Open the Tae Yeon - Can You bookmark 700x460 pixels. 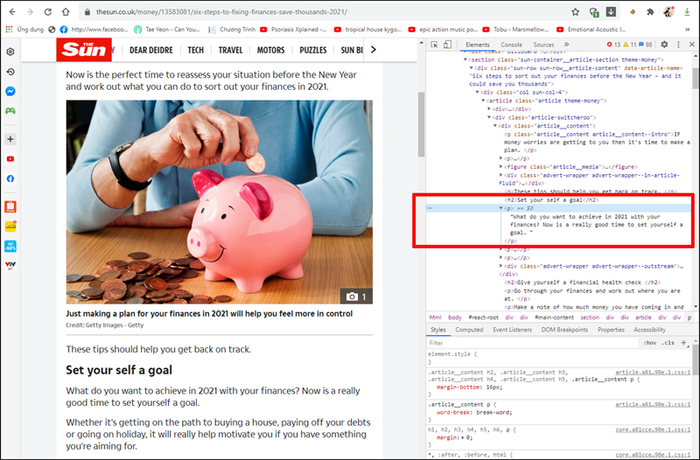click(x=167, y=29)
